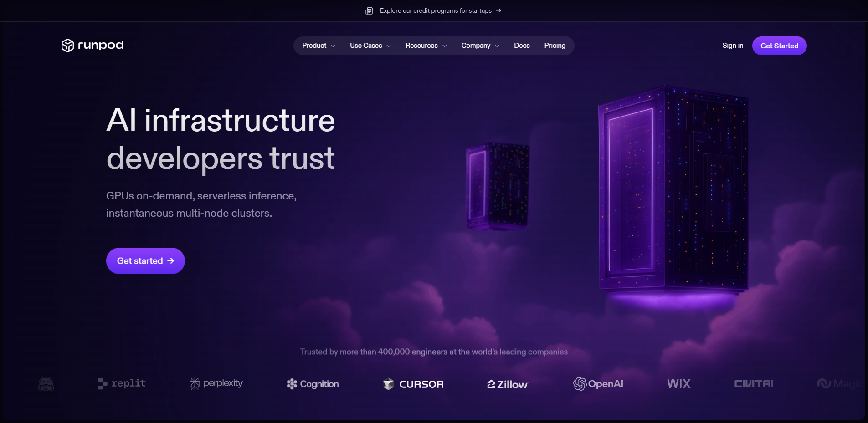Open the Pricing page
Image resolution: width=868 pixels, height=423 pixels.
pos(555,46)
